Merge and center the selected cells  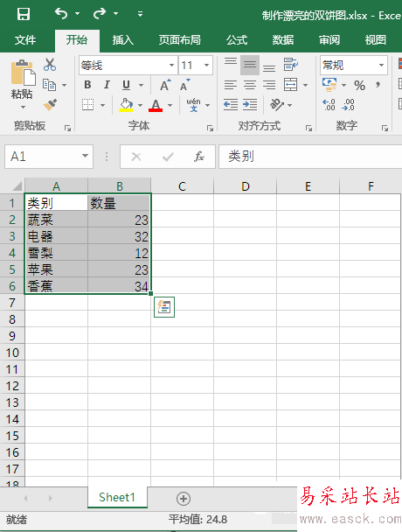click(291, 85)
